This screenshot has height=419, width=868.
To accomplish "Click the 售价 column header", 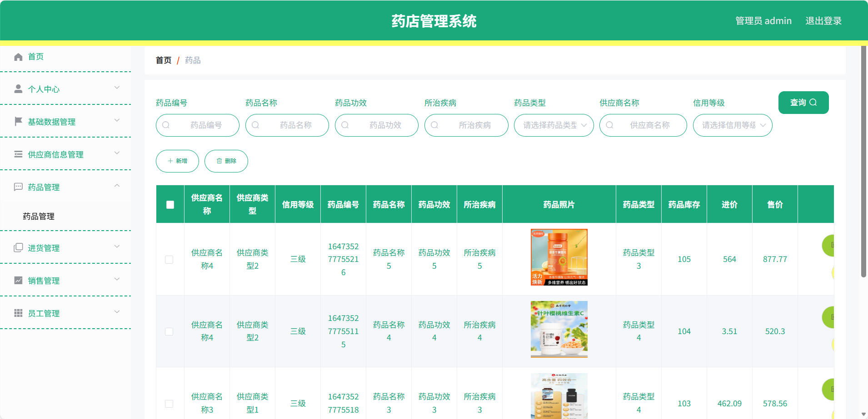I will (775, 205).
